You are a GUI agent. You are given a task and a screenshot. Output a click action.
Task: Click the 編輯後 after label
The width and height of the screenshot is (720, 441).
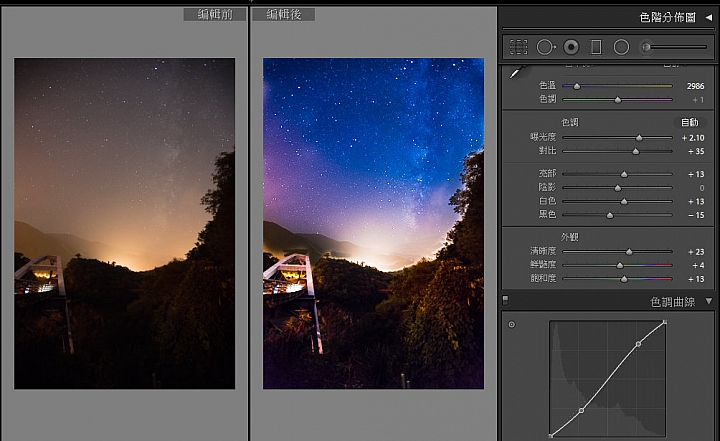pyautogui.click(x=284, y=14)
